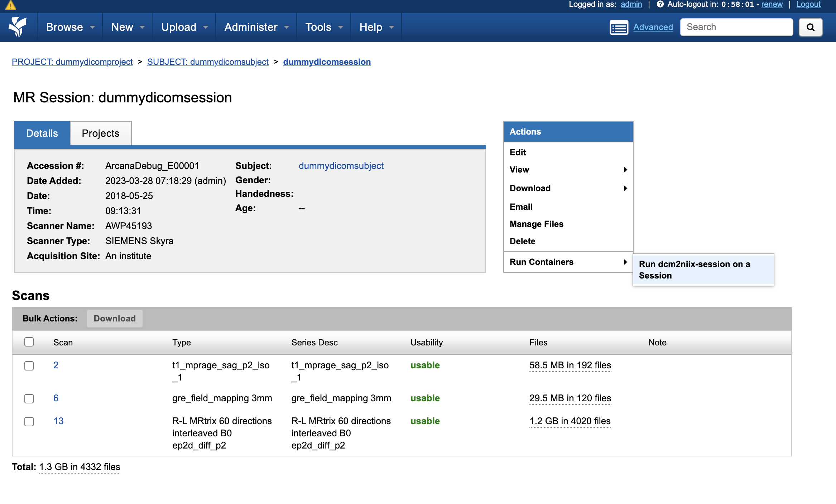The height and width of the screenshot is (504, 836).
Task: Check the box for scan 2
Action: (x=29, y=366)
